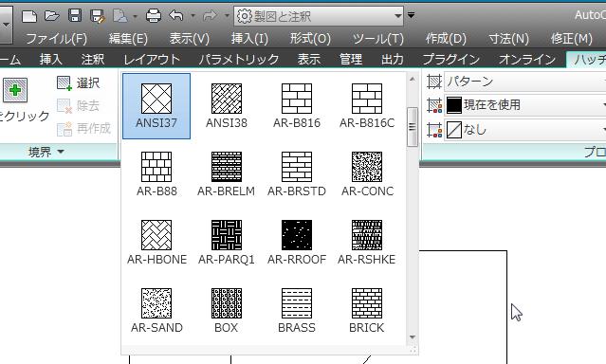This screenshot has height=364, width=606.
Task: Open the 挿入(I) menu
Action: pos(249,39)
